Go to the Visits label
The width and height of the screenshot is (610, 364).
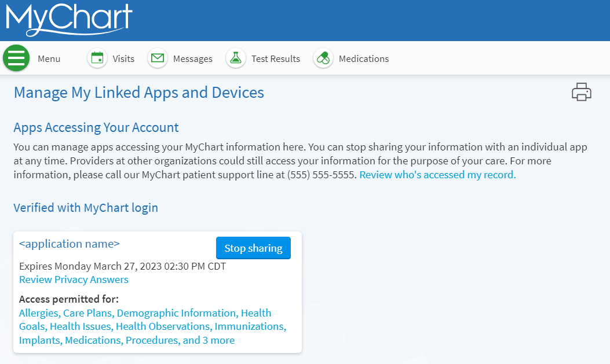click(x=123, y=58)
